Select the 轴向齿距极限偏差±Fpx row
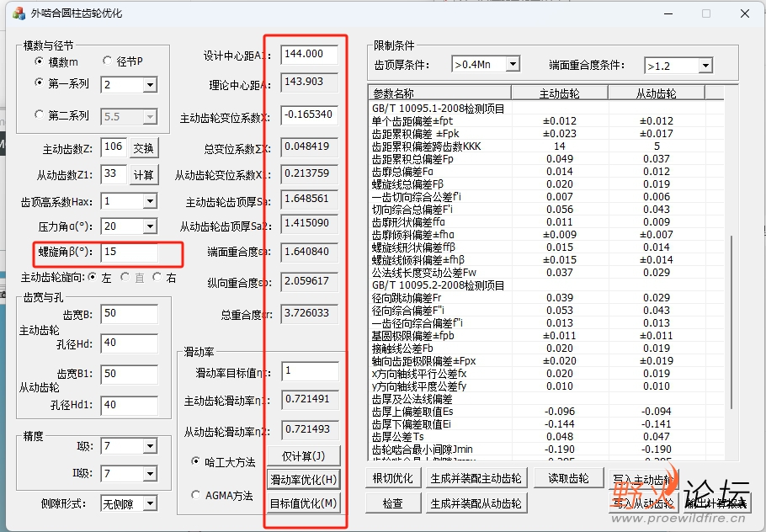Image resolution: width=766 pixels, height=532 pixels. [x=546, y=360]
